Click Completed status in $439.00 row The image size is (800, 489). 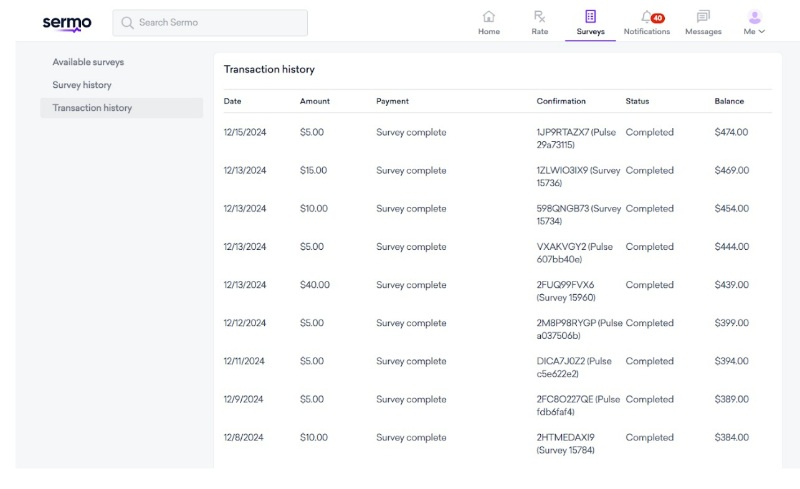pos(649,285)
